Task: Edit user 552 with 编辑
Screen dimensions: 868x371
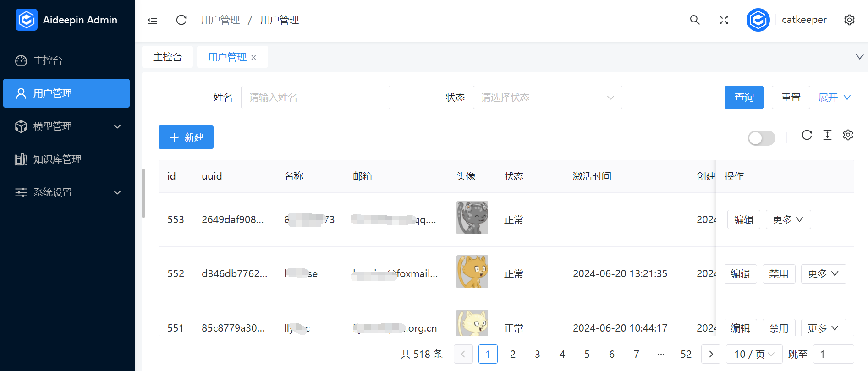Action: [741, 274]
